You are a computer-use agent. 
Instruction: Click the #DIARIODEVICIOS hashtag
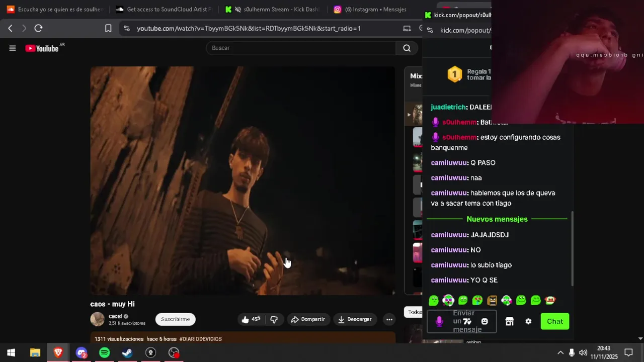200,339
